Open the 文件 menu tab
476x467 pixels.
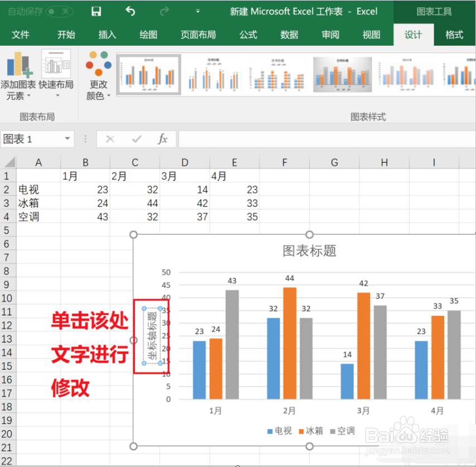click(x=21, y=35)
